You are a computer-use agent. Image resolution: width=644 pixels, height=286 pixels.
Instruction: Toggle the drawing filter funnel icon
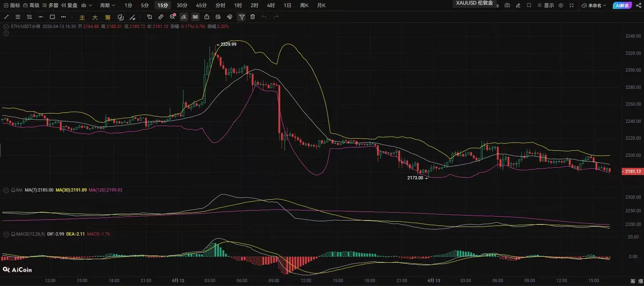[242, 17]
